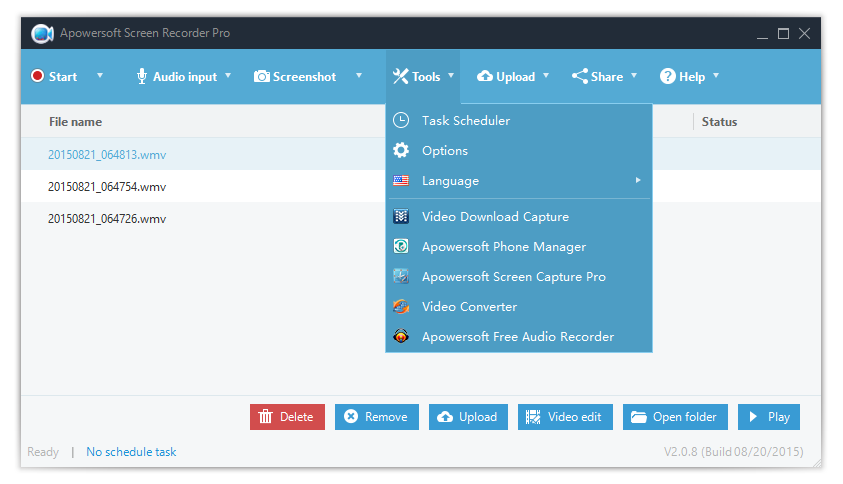Collapse the Tools dropdown arrow

coord(451,76)
